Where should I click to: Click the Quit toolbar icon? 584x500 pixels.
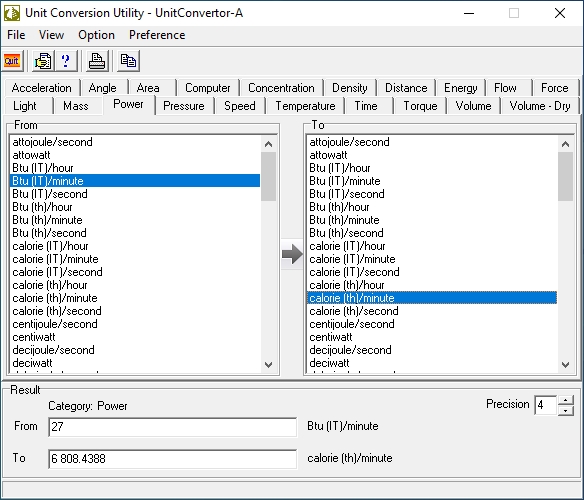pos(12,61)
